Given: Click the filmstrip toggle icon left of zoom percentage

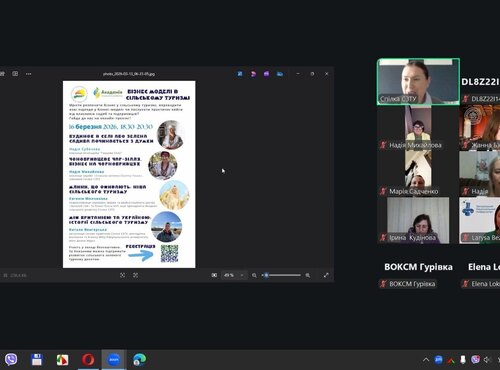Looking at the screenshot, I should 214,275.
